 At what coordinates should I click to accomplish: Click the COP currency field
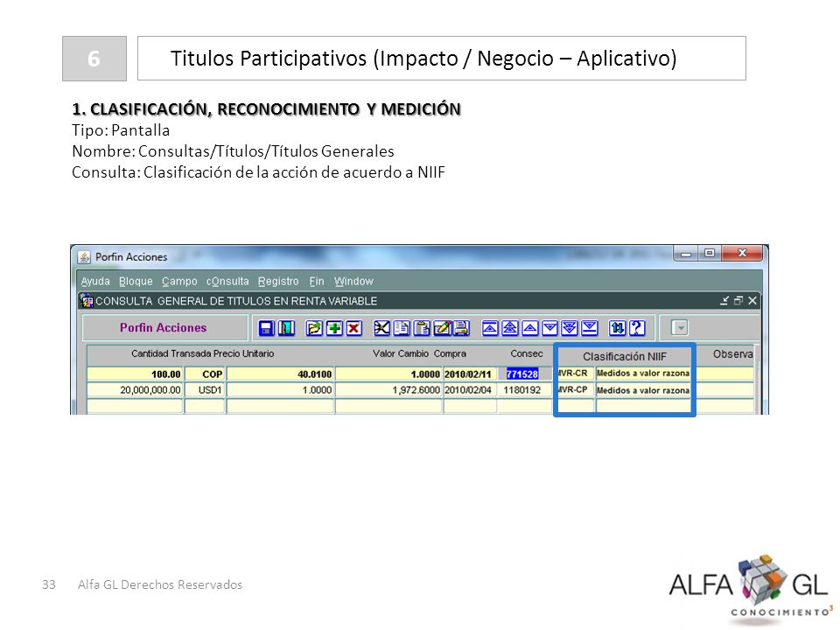205,374
